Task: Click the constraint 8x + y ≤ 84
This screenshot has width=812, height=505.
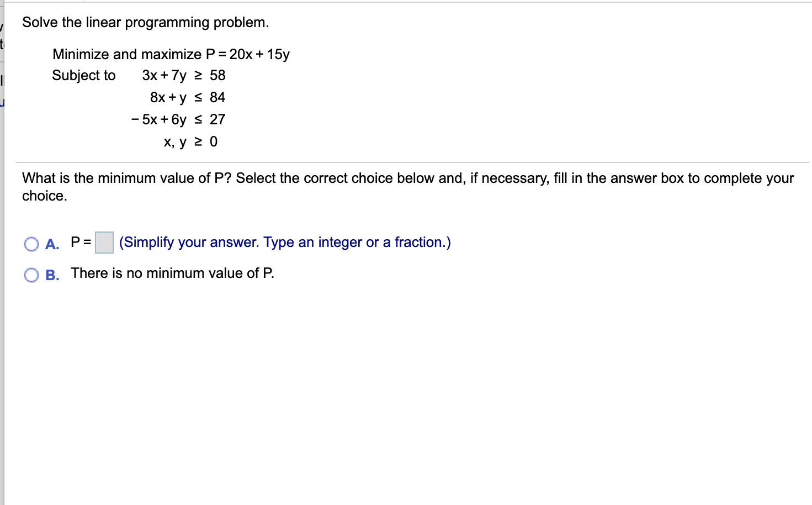Action: point(188,98)
